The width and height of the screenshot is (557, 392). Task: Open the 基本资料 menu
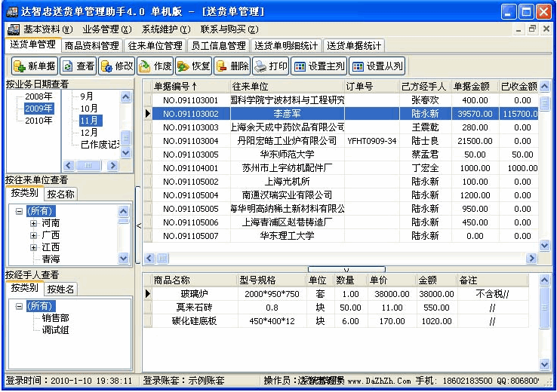[48, 29]
